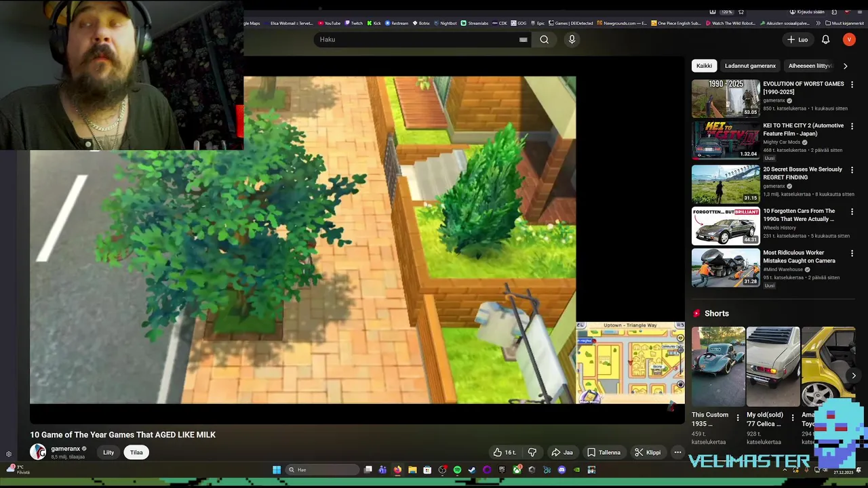Viewport: 868px width, 488px height.
Task: Select the Kaikki filter chip
Action: click(704, 66)
